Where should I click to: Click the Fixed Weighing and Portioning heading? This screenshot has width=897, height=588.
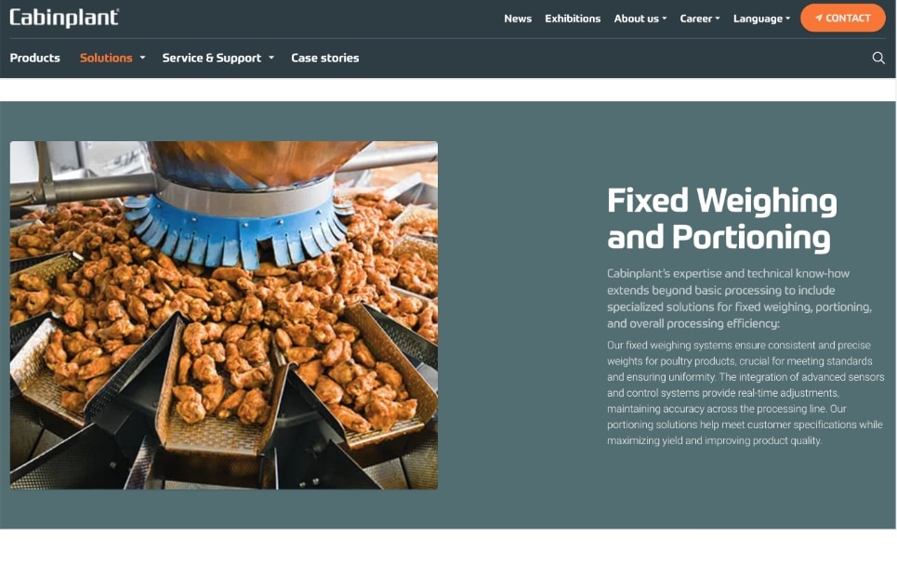[x=722, y=218]
